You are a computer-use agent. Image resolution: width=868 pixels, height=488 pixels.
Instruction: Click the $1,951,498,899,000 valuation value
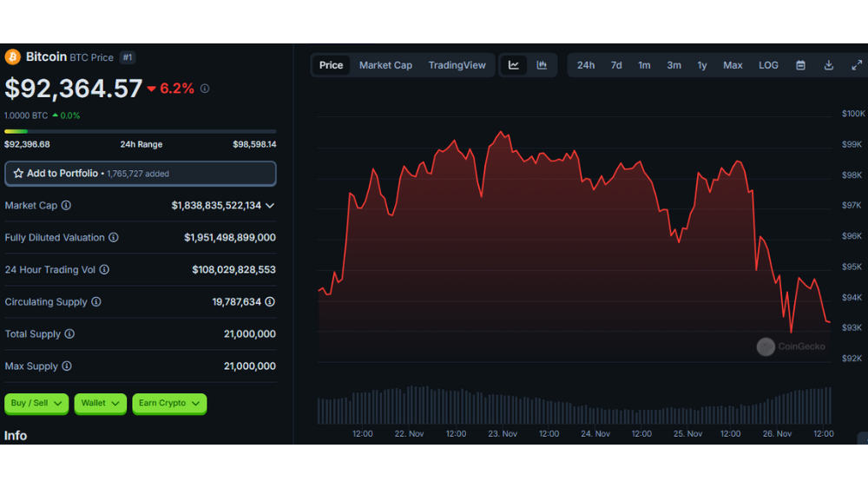tap(230, 238)
